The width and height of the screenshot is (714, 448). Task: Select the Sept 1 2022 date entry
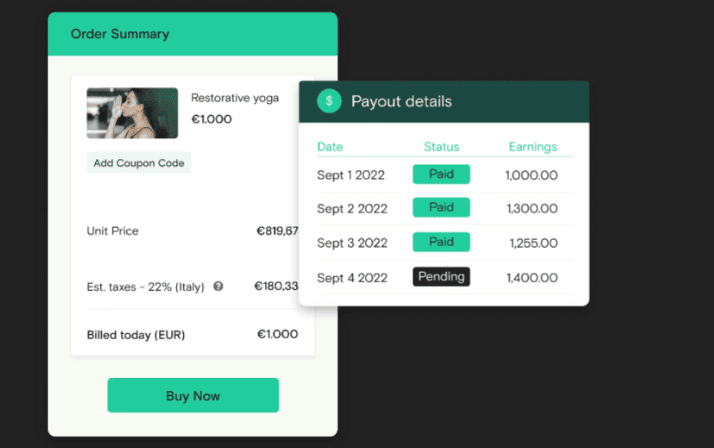click(x=351, y=175)
